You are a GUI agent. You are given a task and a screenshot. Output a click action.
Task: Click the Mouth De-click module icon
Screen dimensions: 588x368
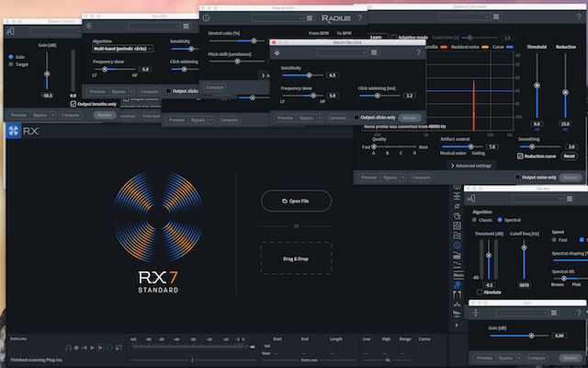tap(277, 52)
